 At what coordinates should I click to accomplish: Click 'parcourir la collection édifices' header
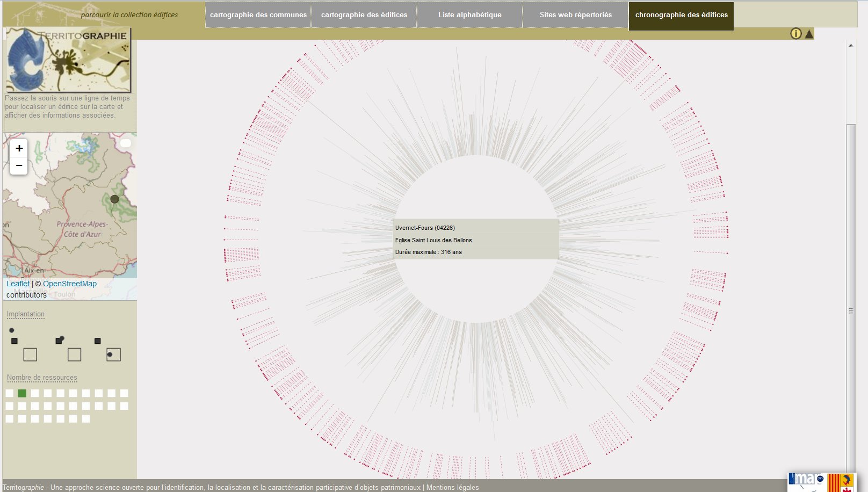coord(129,15)
